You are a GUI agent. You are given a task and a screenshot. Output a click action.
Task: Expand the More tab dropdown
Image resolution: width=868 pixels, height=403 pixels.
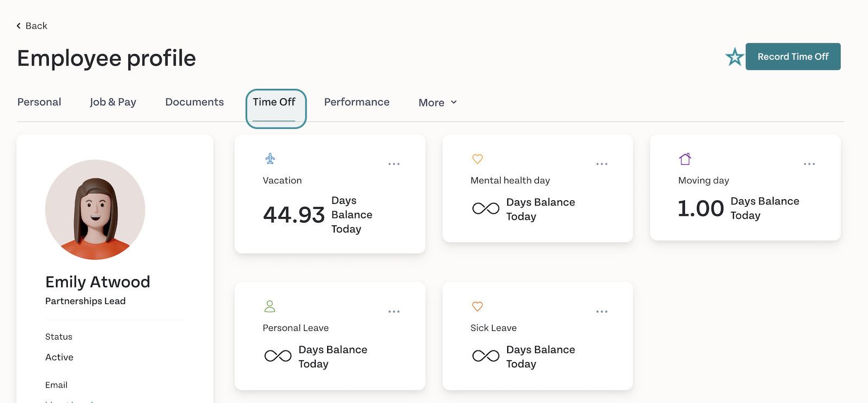coord(438,103)
